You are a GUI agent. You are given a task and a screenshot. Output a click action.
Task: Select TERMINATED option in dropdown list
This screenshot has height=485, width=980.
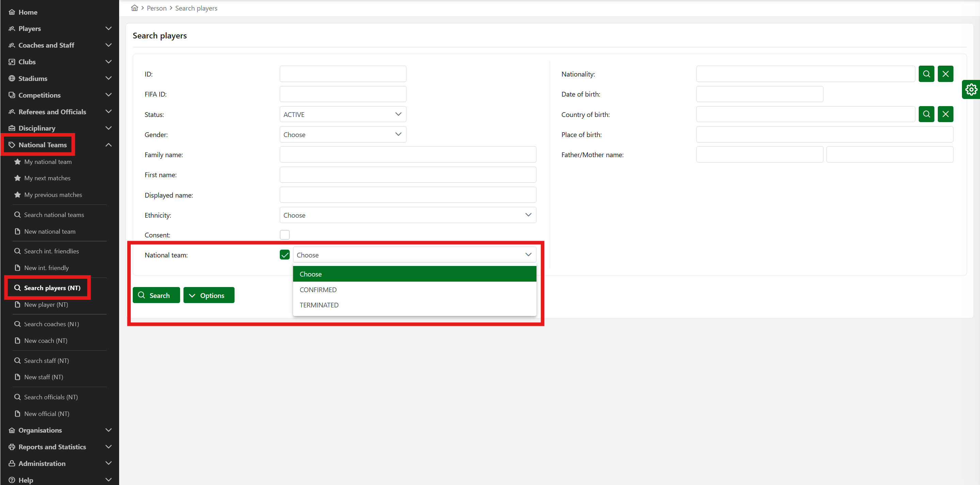click(319, 305)
